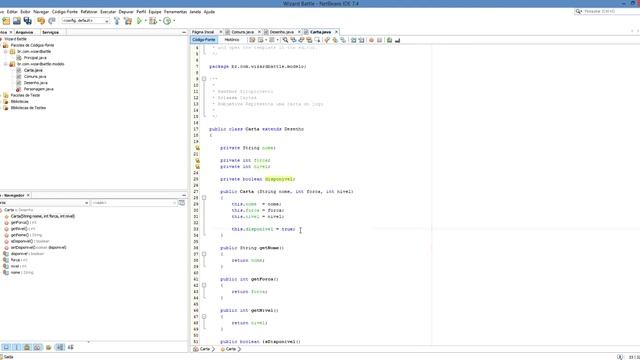Collapse the Carta constructor code fold

coord(204,198)
